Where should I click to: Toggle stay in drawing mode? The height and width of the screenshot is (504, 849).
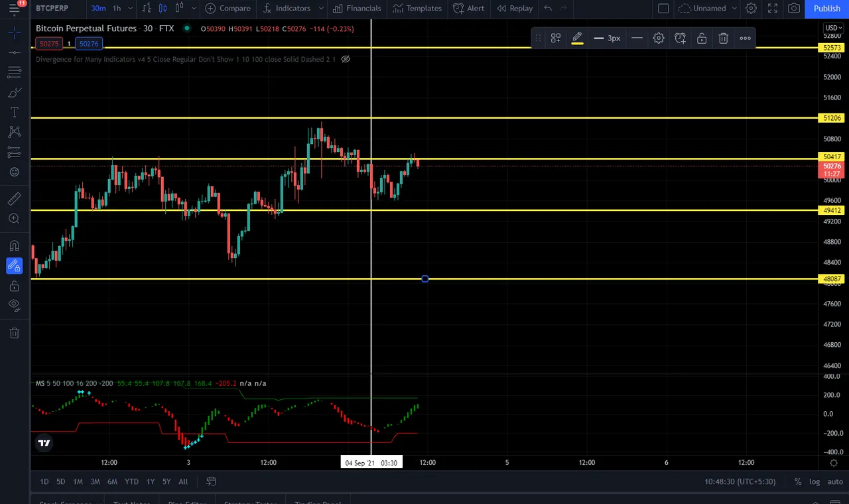15,266
